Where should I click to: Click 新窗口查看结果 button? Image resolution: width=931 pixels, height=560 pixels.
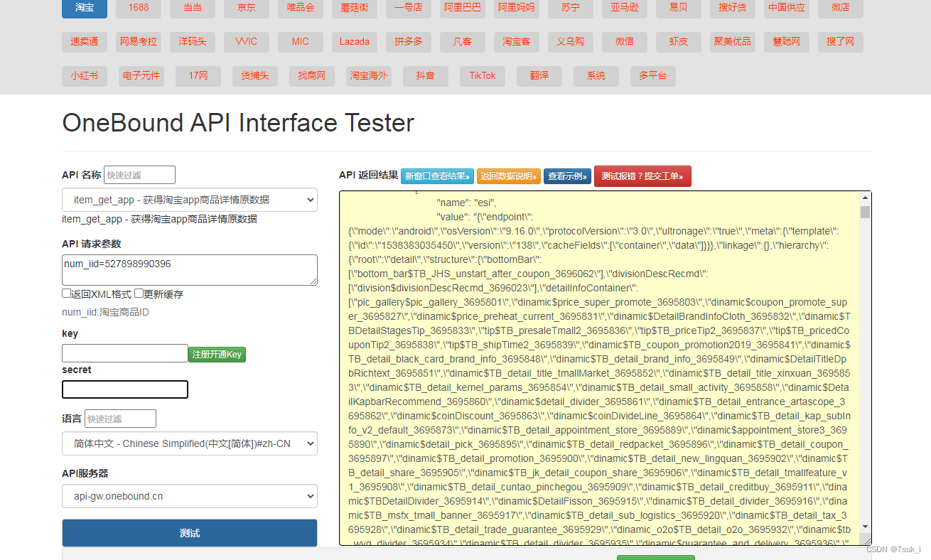tap(437, 176)
